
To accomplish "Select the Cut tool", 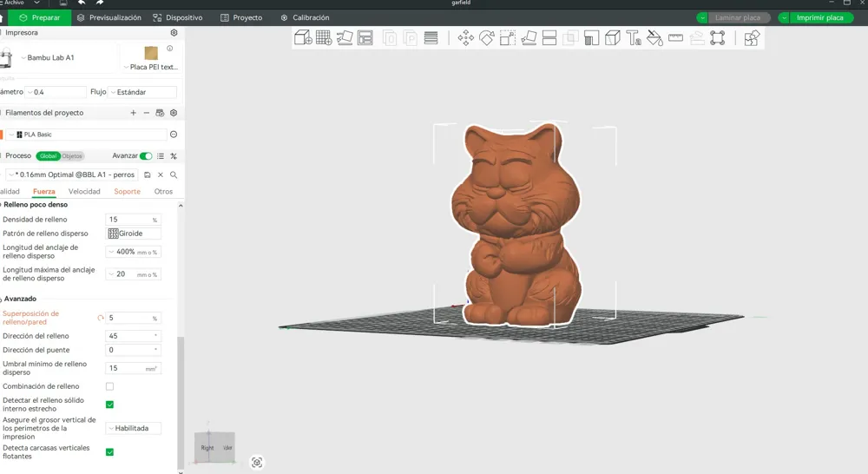I will click(x=549, y=38).
